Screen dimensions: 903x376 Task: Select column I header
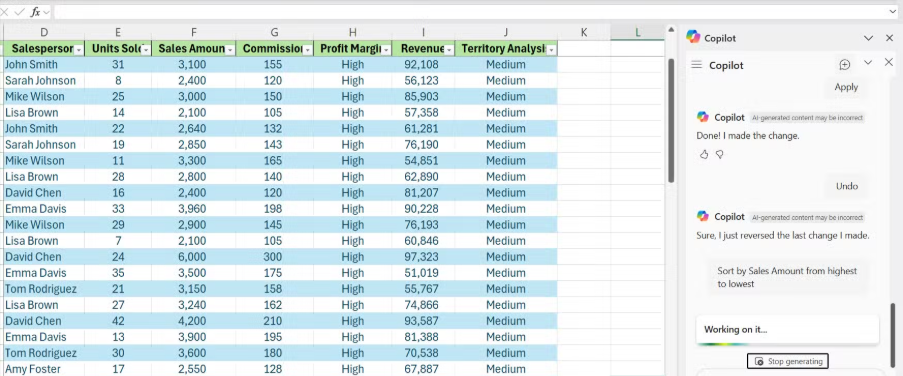[x=423, y=33]
